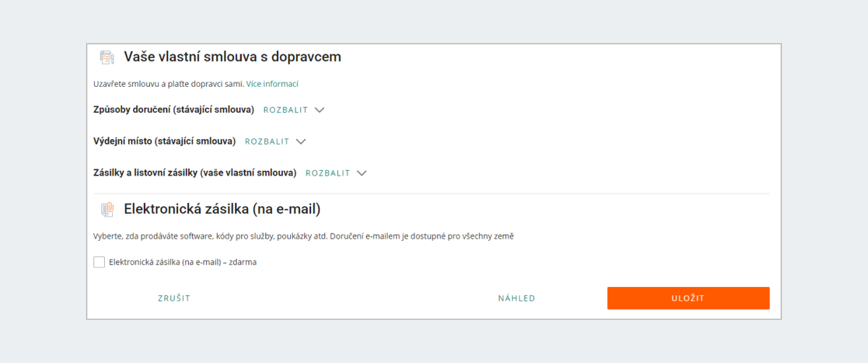This screenshot has width=868, height=363.
Task: Click ROZBALIT next to Způsoby doručení
Action: (x=286, y=110)
